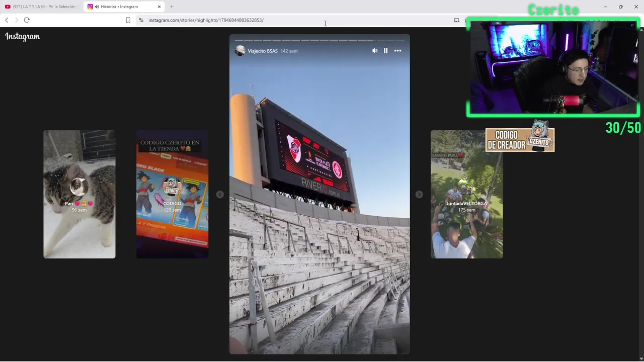644x362 pixels.
Task: Click the address bar URL
Action: tap(206, 20)
